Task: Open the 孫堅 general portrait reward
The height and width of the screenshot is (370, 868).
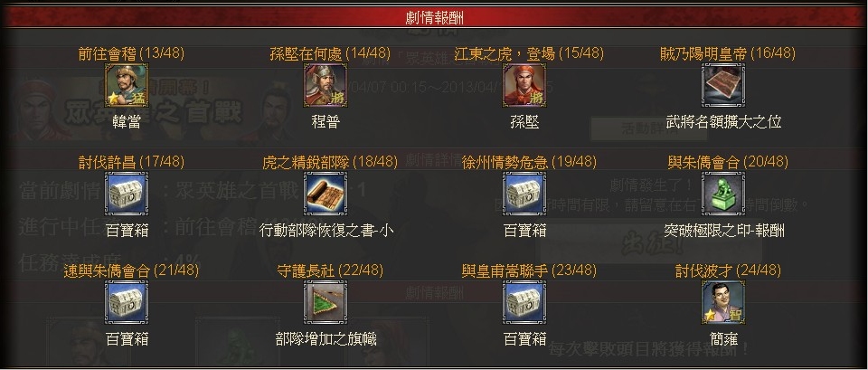Action: [x=524, y=85]
